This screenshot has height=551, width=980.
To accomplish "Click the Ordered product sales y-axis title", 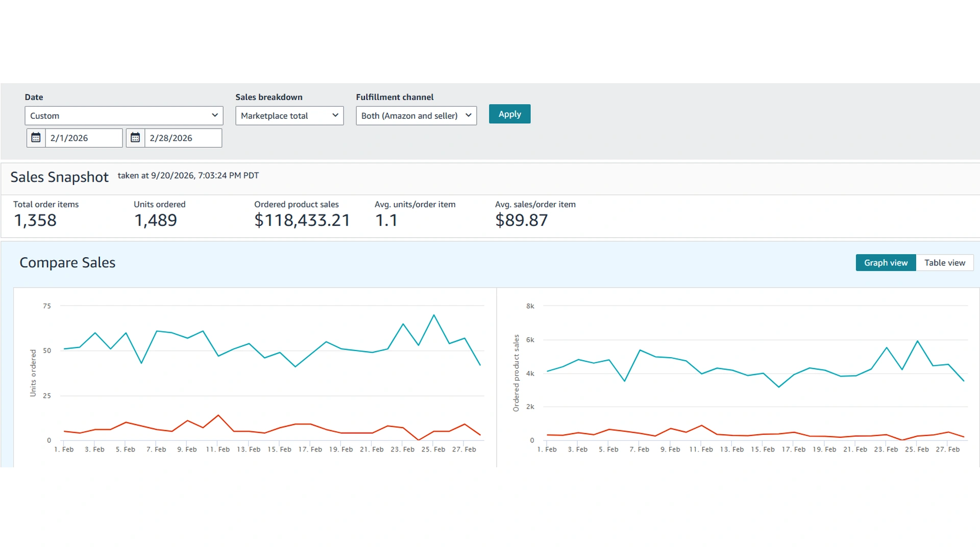I will (x=516, y=373).
